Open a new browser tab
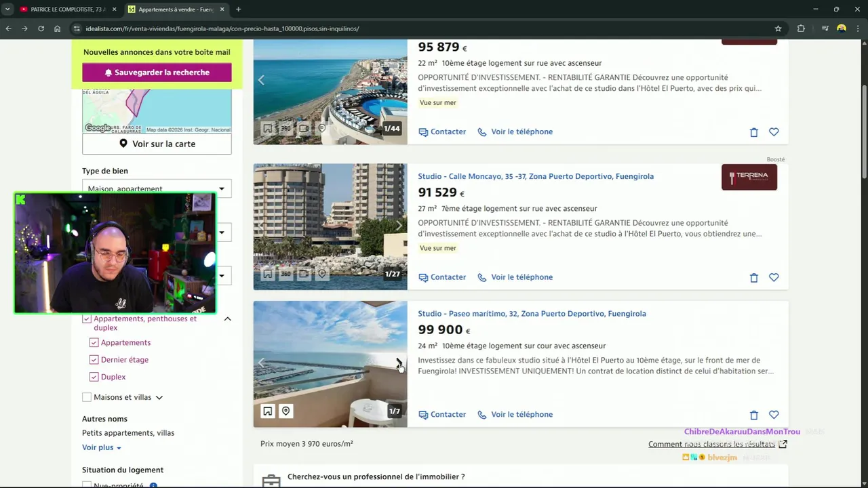Viewport: 868px width, 488px height. 238,9
